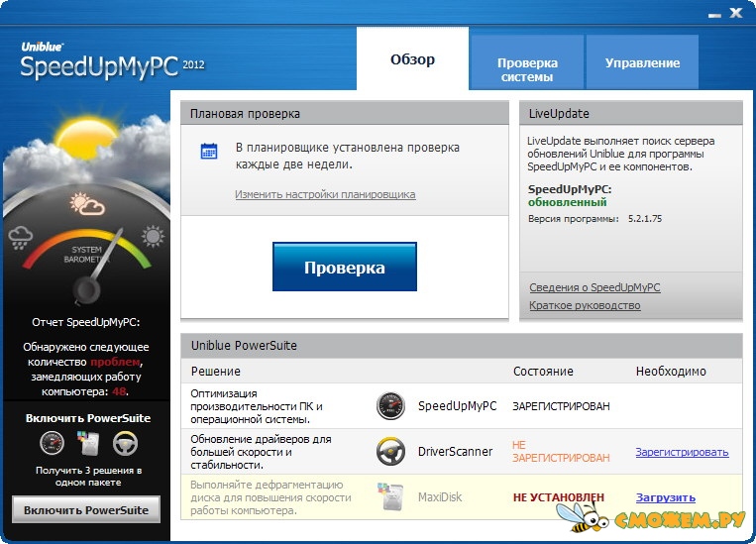The width and height of the screenshot is (756, 544).
Task: Click the partly cloudy icon on barometer
Action: coord(87,204)
